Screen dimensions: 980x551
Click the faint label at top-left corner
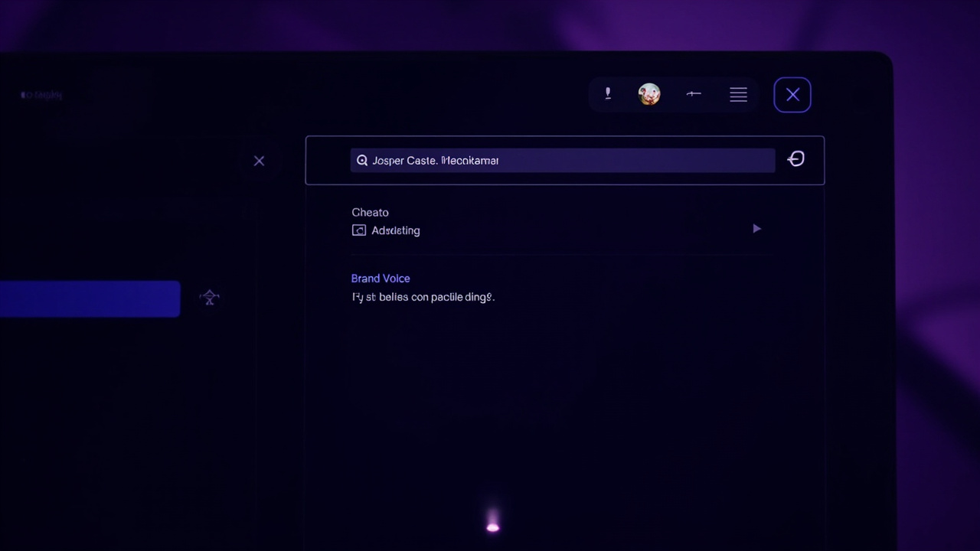tap(41, 95)
